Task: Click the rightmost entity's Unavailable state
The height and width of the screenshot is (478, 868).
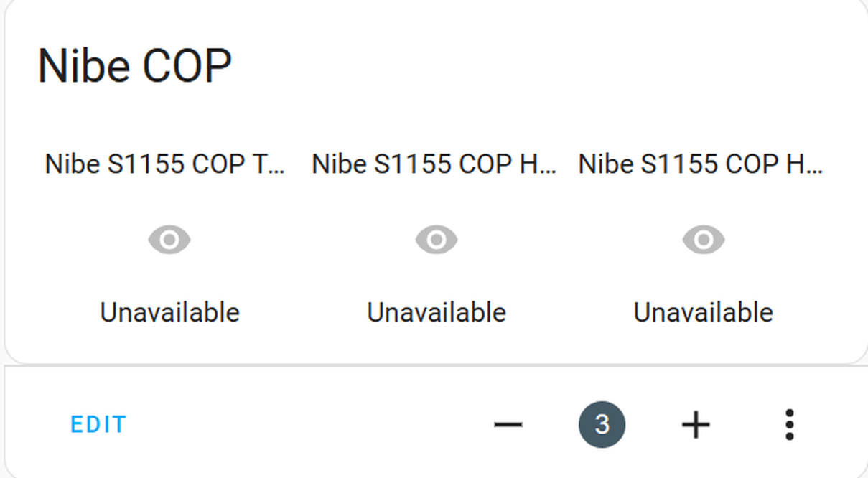Action: 704,313
